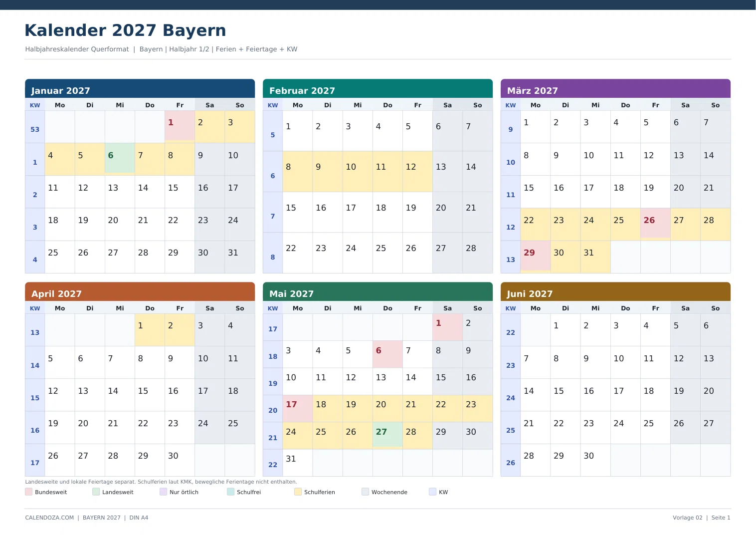This screenshot has width=756, height=535.
Task: Click January 6 highlighted green cell
Action: tap(120, 158)
